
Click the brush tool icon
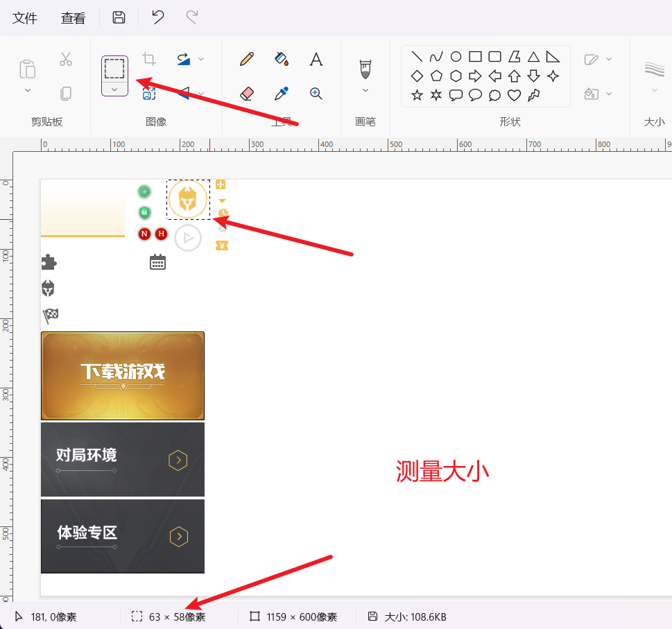click(365, 69)
